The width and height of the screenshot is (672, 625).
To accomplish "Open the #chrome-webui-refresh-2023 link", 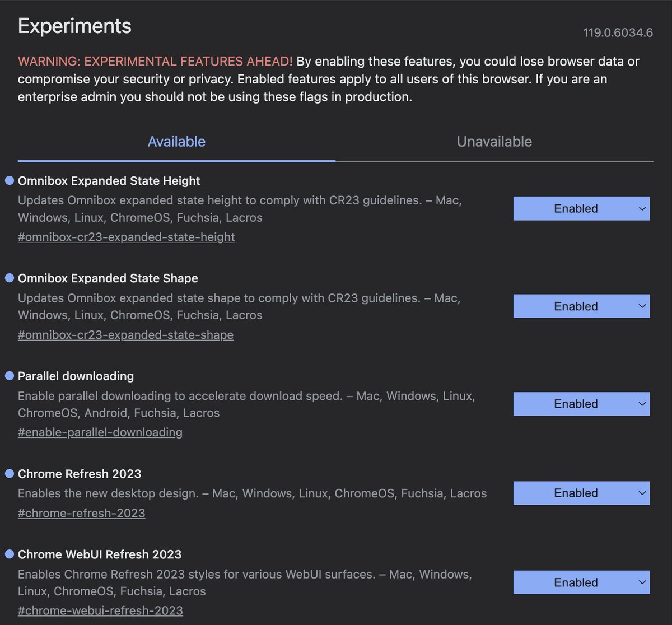I will 100,610.
